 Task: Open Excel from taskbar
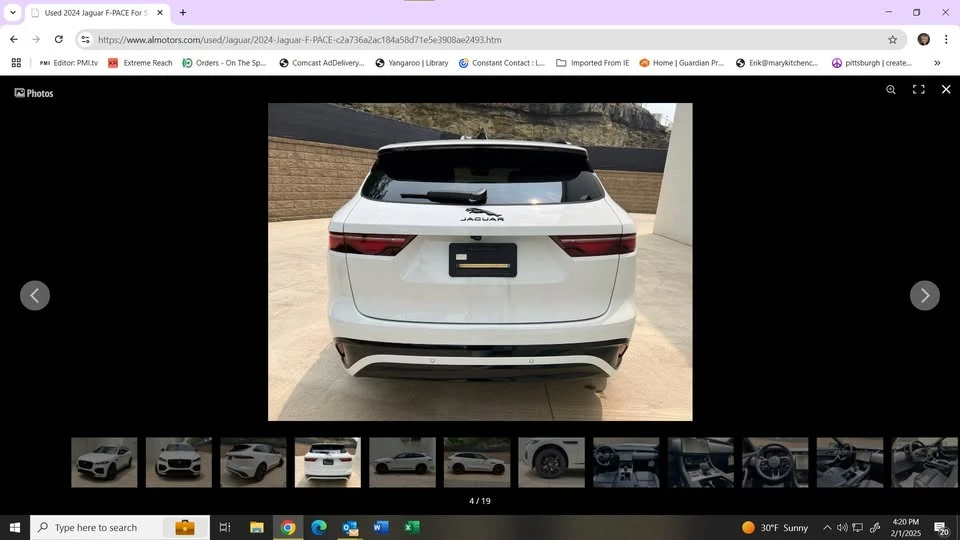point(412,527)
